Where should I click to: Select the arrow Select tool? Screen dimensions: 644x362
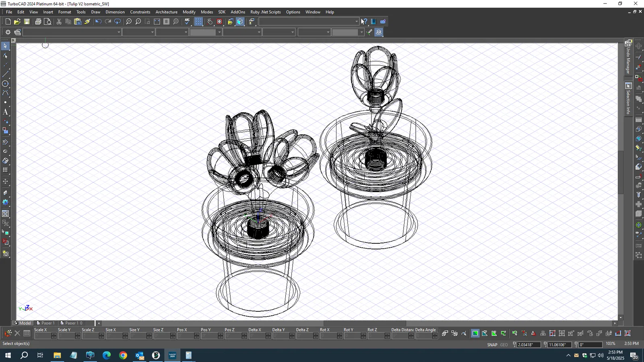(x=5, y=46)
